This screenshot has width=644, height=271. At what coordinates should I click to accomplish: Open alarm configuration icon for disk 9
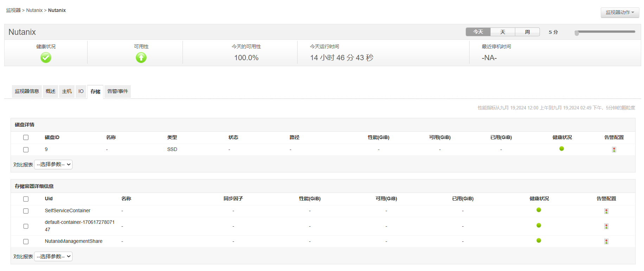614,150
